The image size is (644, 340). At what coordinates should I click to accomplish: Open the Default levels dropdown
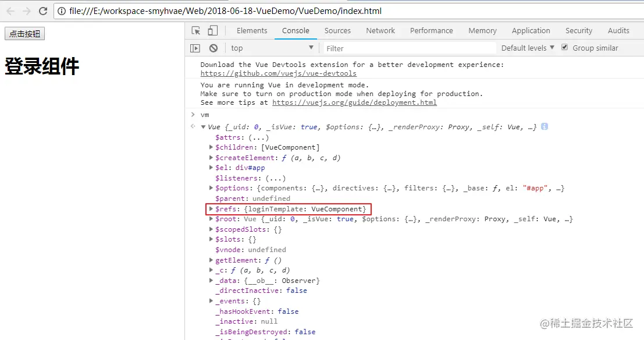(528, 48)
